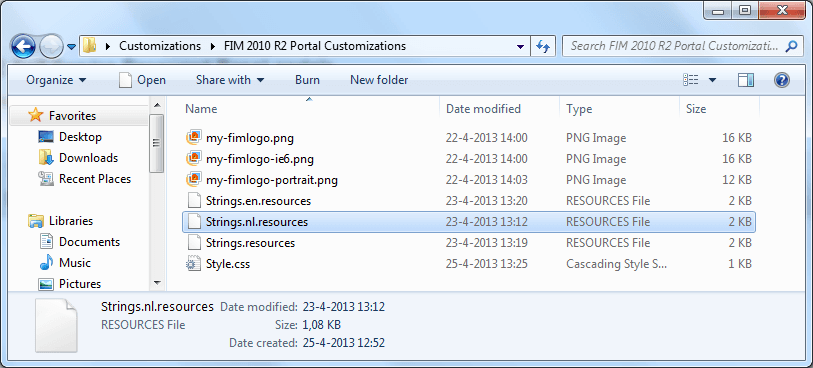Click the gear file icon beside Style.css

pyautogui.click(x=193, y=264)
